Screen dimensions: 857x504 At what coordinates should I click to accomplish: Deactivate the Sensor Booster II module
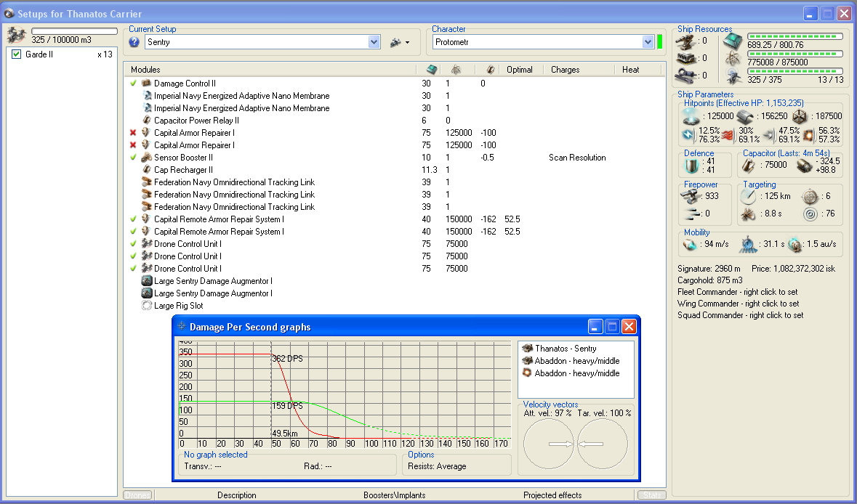click(133, 158)
